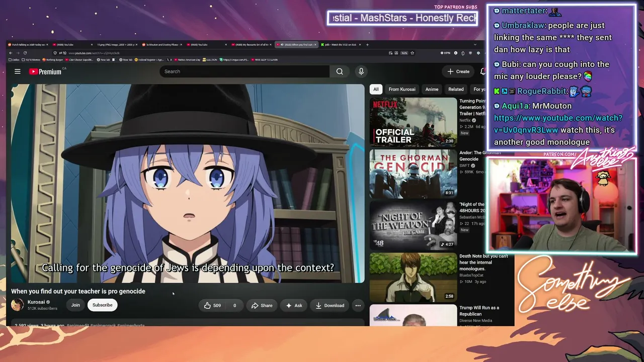Focus the YouTube search box
The height and width of the screenshot is (362, 644).
[245, 71]
